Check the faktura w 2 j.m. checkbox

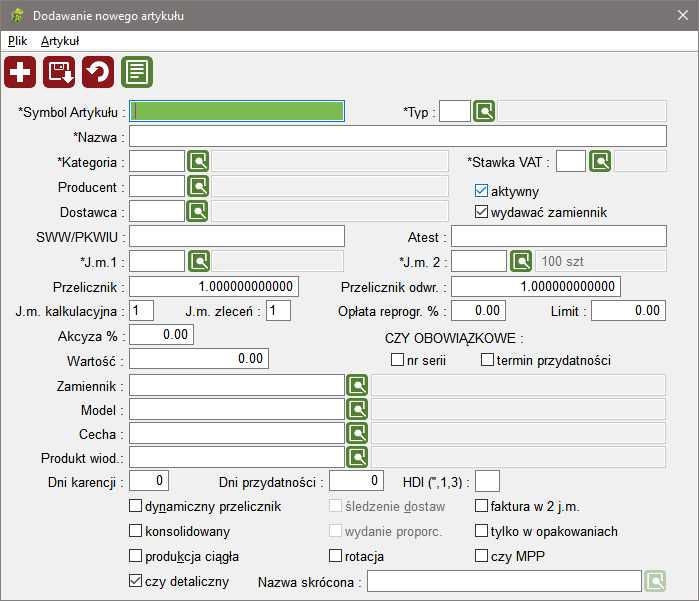481,506
